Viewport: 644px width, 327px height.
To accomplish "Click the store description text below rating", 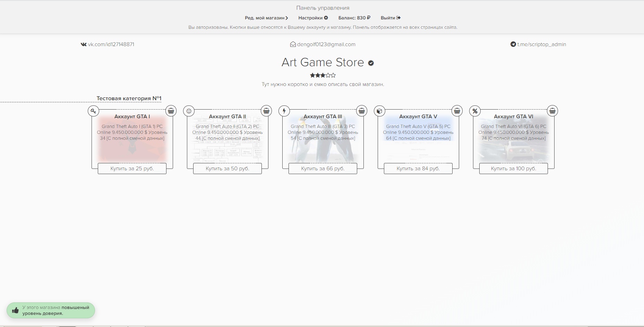I will pos(323,84).
